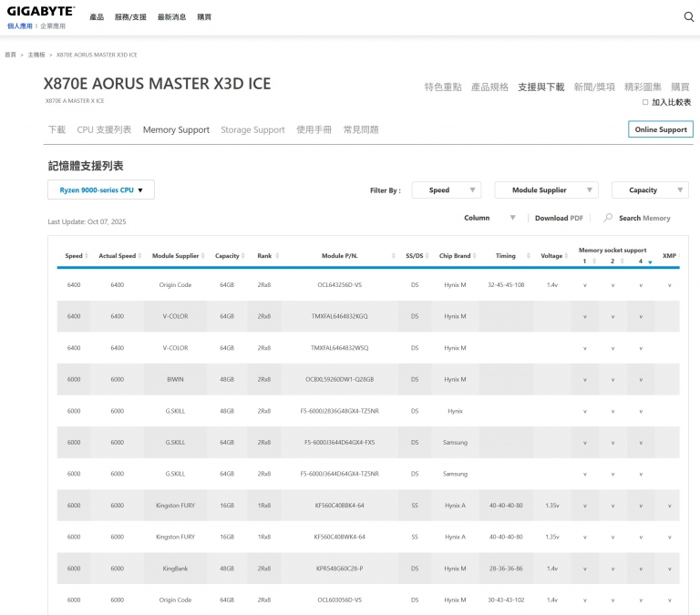Viewport: 700px width, 615px height.
Task: Click the Online Support button
Action: (x=661, y=129)
